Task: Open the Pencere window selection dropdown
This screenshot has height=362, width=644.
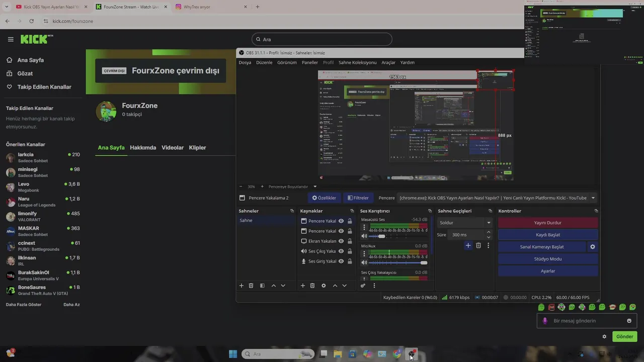Action: click(x=497, y=198)
